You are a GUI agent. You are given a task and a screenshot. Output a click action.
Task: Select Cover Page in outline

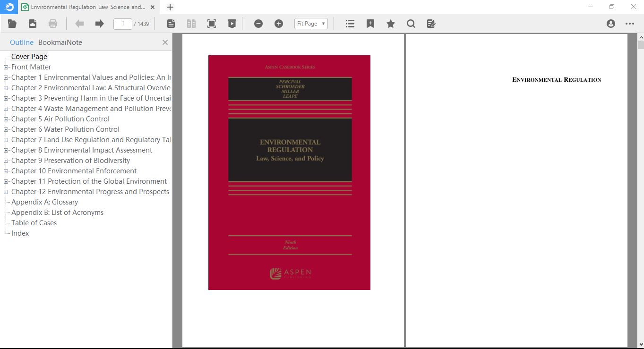click(29, 57)
